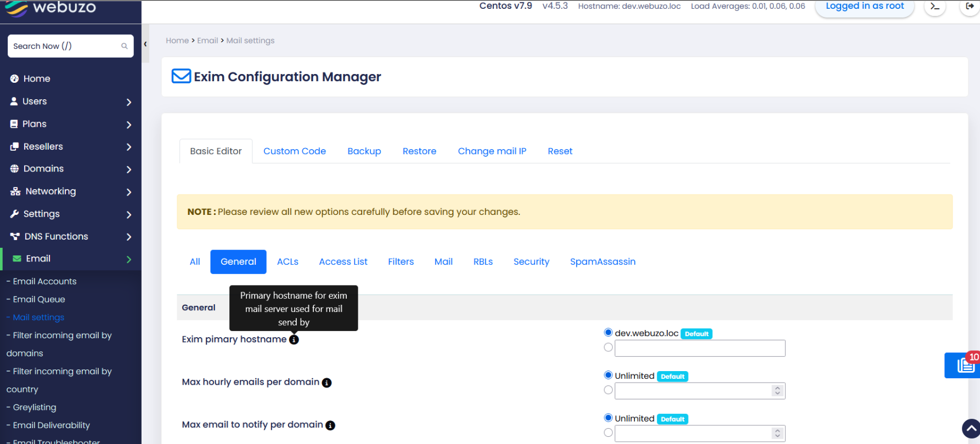Viewport: 980px width, 444px height.
Task: Open Email Deliverability in sidebar
Action: click(x=52, y=425)
